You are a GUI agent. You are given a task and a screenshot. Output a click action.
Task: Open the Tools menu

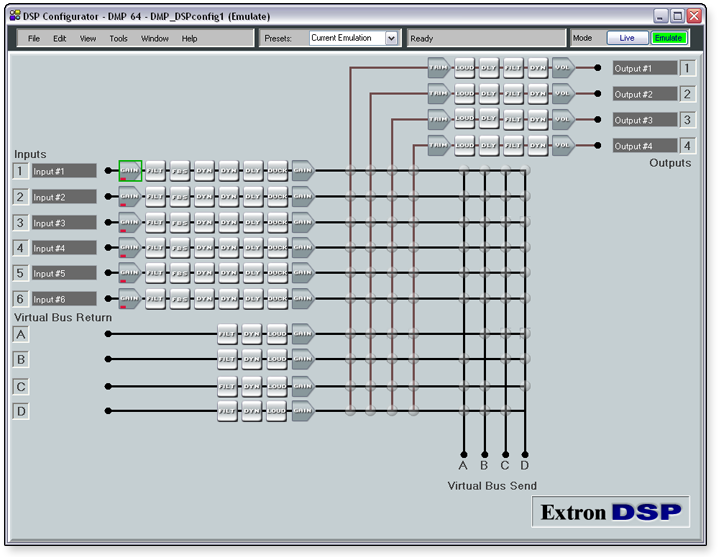(x=118, y=38)
